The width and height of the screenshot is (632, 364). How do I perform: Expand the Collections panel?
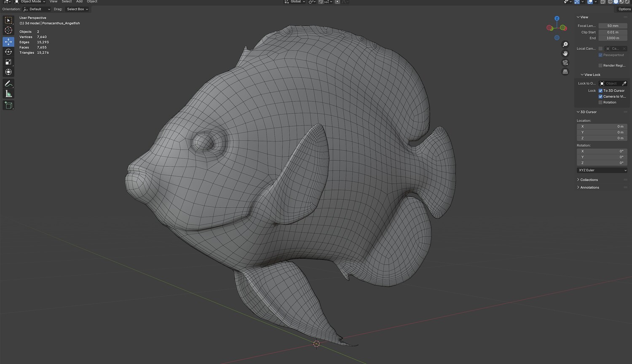pos(578,180)
